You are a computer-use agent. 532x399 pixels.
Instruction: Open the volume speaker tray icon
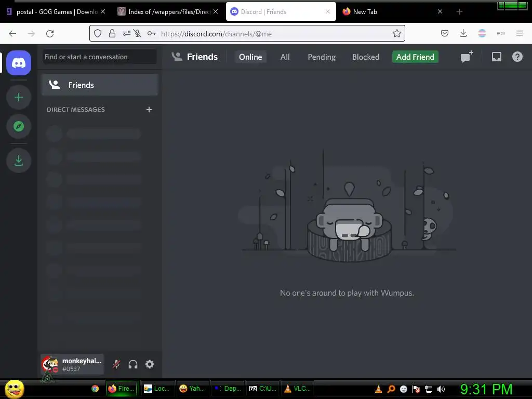[441, 389]
